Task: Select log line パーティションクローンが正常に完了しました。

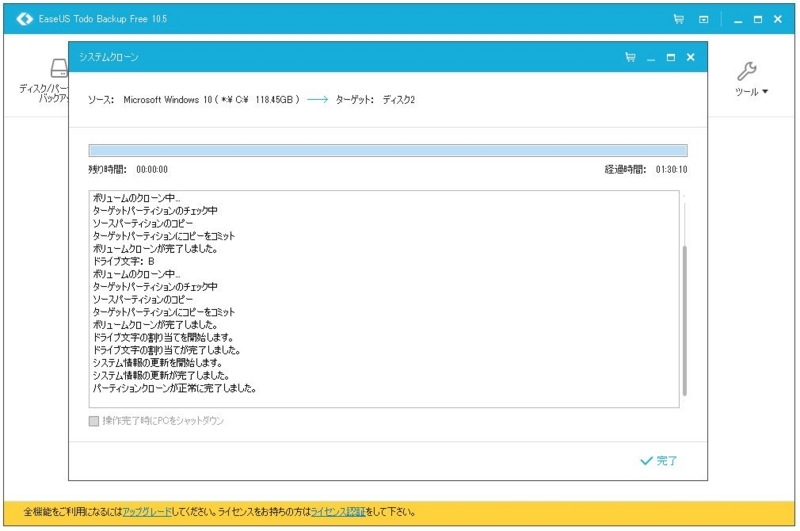Action: pyautogui.click(x=174, y=389)
